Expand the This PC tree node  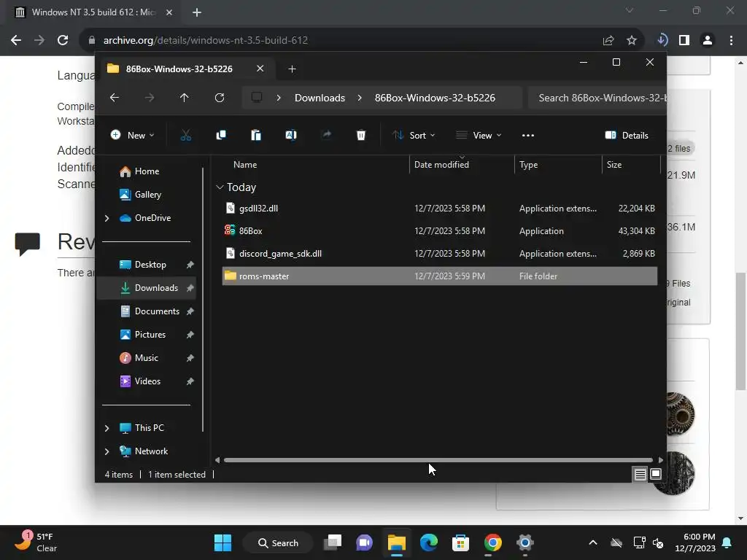pos(107,428)
